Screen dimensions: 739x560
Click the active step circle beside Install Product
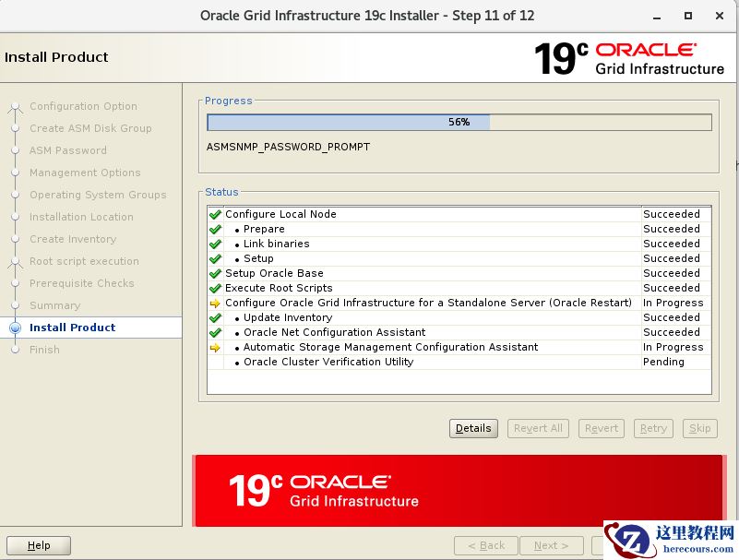[15, 328]
